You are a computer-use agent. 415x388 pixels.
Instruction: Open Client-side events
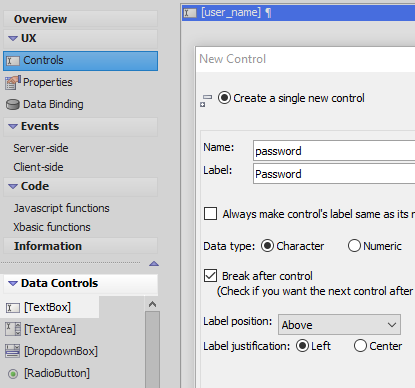pyautogui.click(x=38, y=167)
